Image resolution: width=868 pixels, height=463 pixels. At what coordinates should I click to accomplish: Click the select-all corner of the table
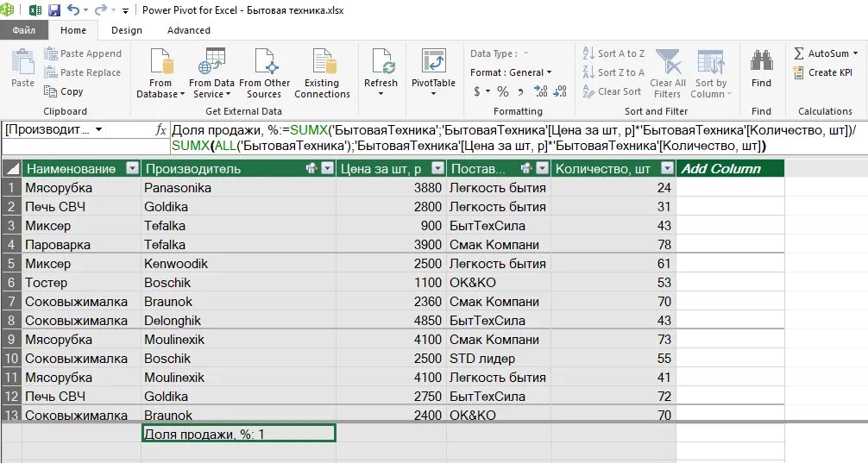(11, 169)
